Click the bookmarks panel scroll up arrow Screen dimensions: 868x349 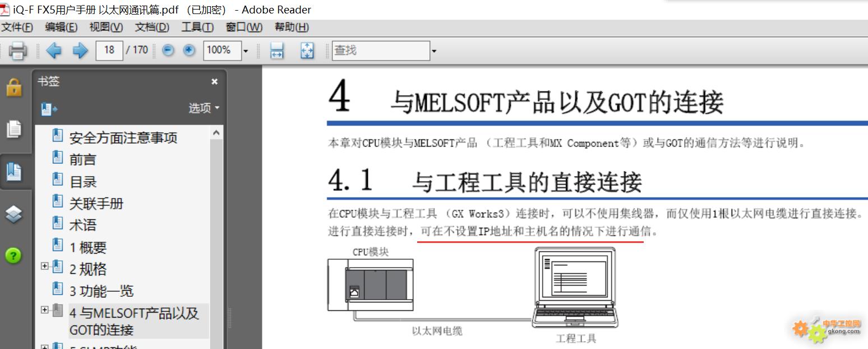click(x=216, y=132)
